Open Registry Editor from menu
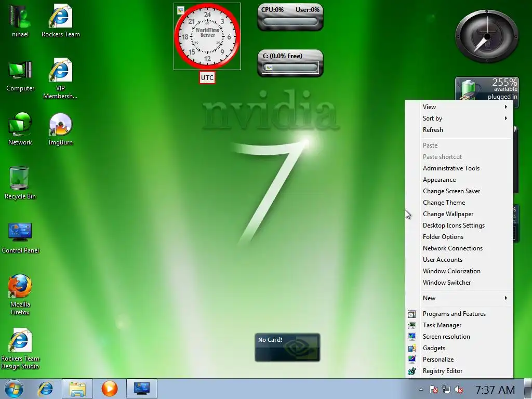 click(x=459, y=371)
